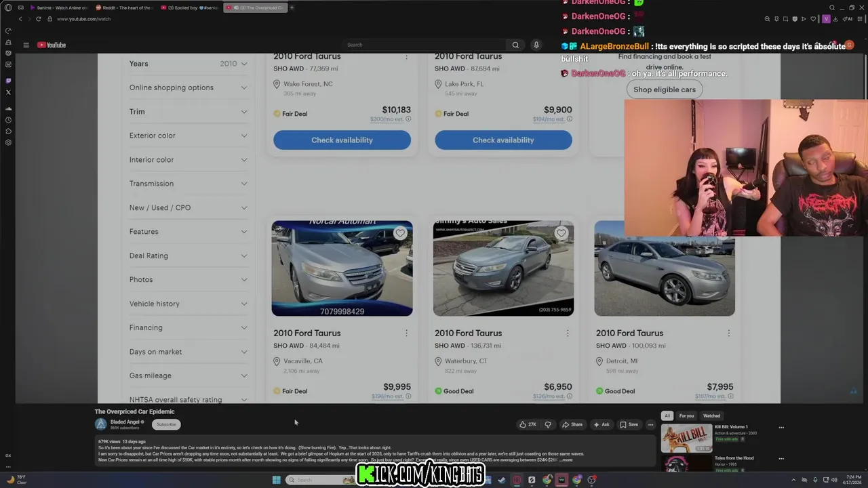Open Steam from the taskbar
Image resolution: width=868 pixels, height=488 pixels.
(501, 480)
